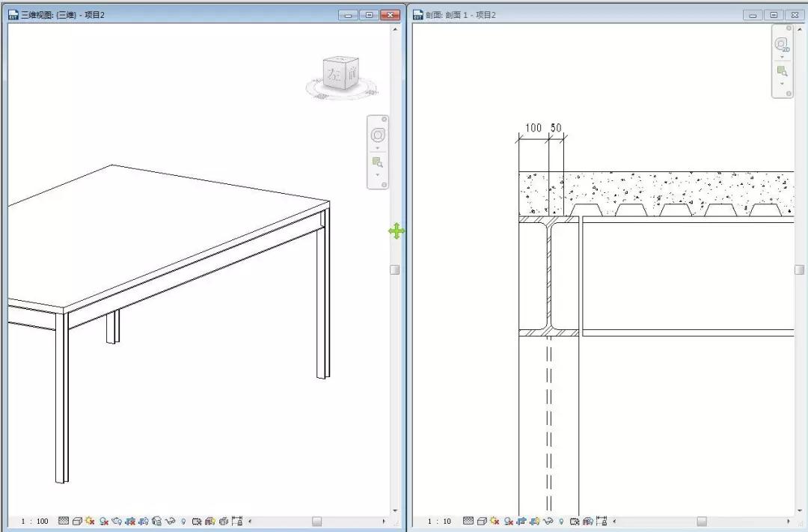
Task: Toggle sun path in 3D view
Action: [91, 522]
